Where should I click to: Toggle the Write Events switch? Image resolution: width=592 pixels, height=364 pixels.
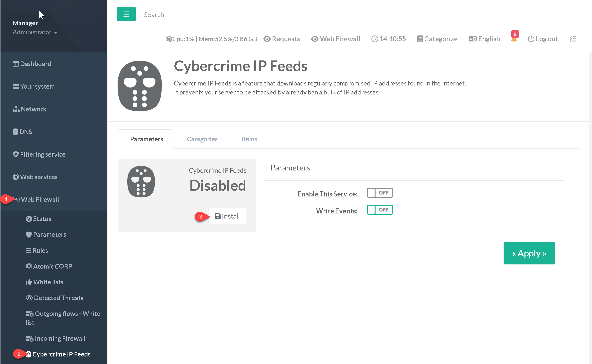[x=379, y=210]
